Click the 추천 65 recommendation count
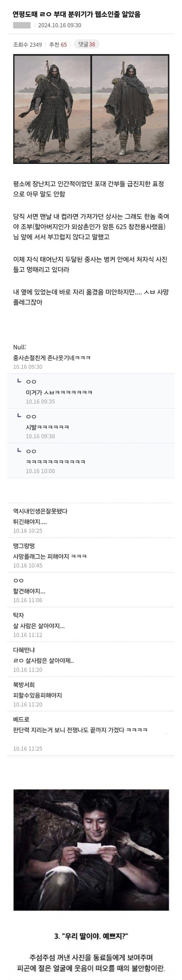 click(x=58, y=44)
